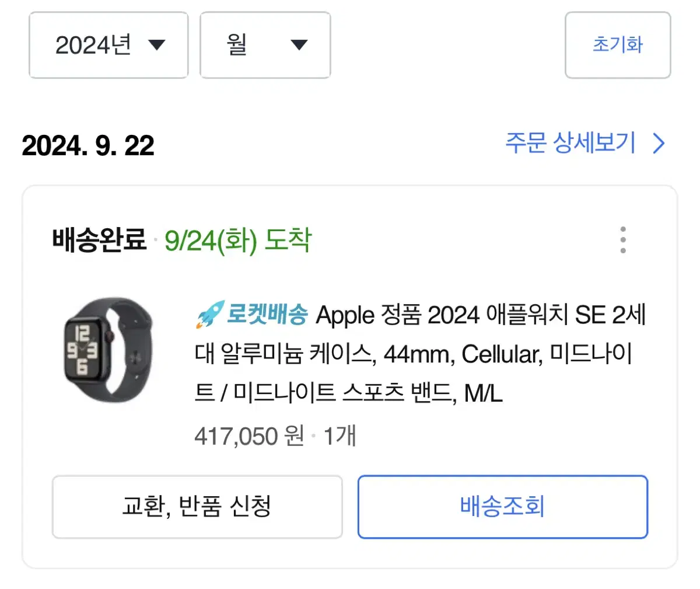Click the rocket icon before 로켓배송
This screenshot has height=589, width=700.
point(209,314)
